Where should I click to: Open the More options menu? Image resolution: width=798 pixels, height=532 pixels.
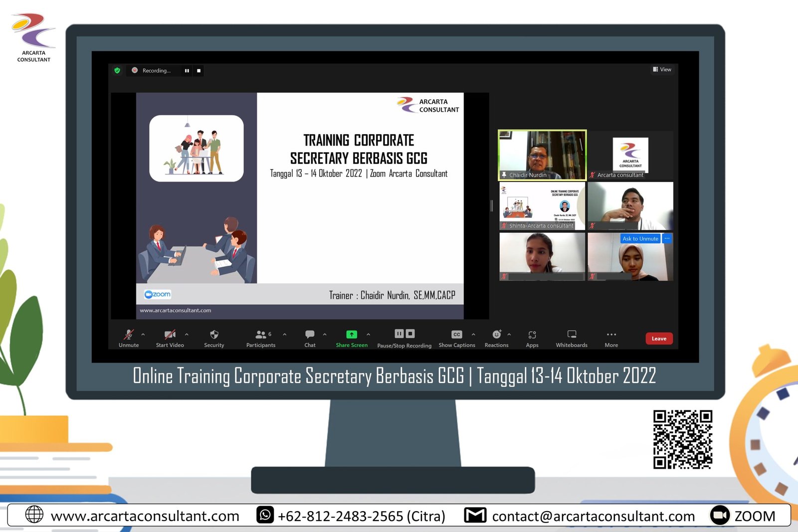point(611,335)
